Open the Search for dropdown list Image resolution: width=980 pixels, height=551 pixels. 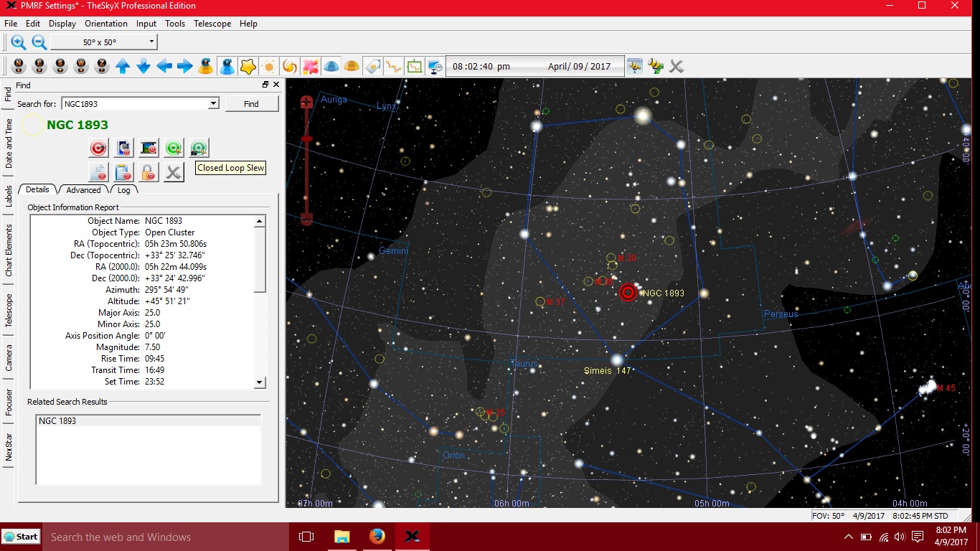(213, 103)
